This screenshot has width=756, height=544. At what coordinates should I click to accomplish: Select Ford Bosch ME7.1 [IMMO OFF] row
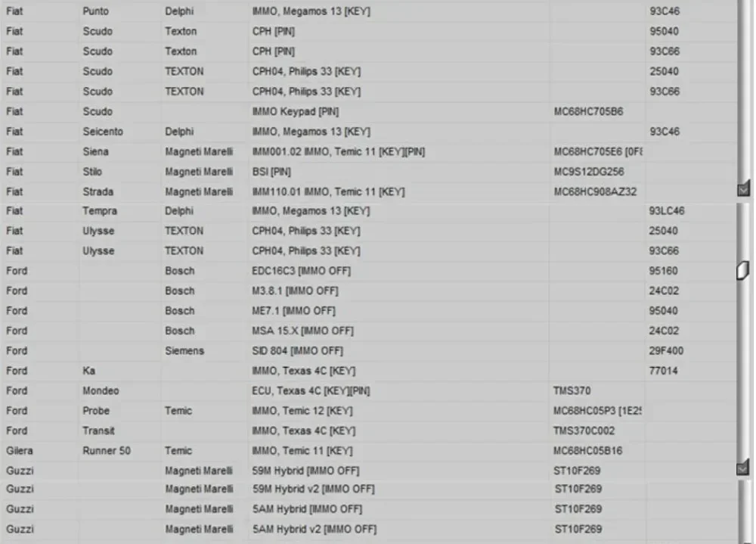[368, 311]
